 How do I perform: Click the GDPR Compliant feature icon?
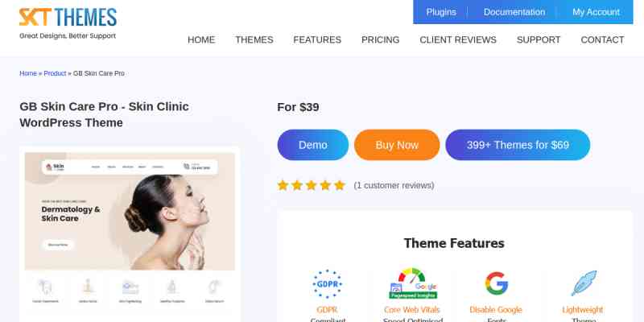click(x=328, y=284)
